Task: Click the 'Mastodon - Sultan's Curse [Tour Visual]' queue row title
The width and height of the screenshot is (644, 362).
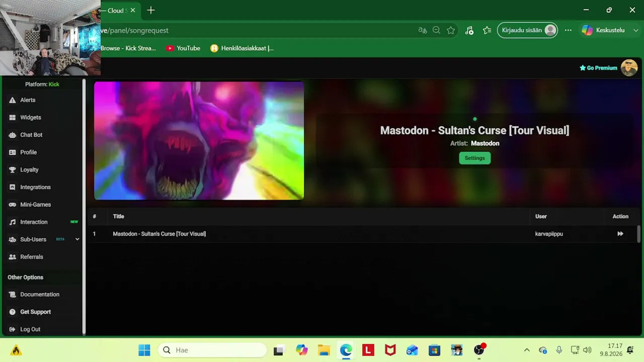Action: [159, 234]
